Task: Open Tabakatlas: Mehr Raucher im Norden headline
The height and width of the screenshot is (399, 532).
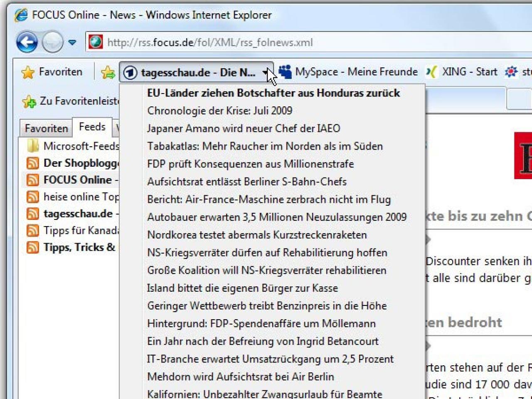Action: pyautogui.click(x=273, y=146)
